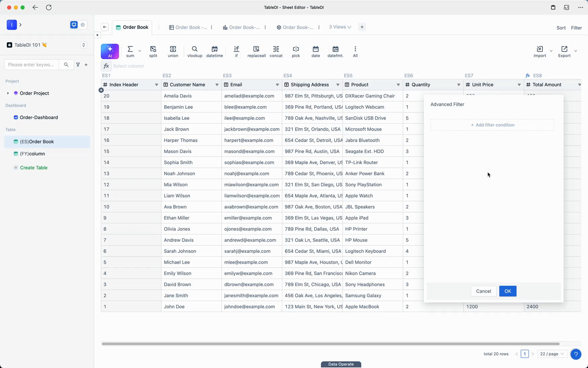Show All functions menu
Screen dimensions: 588x368
click(x=355, y=51)
